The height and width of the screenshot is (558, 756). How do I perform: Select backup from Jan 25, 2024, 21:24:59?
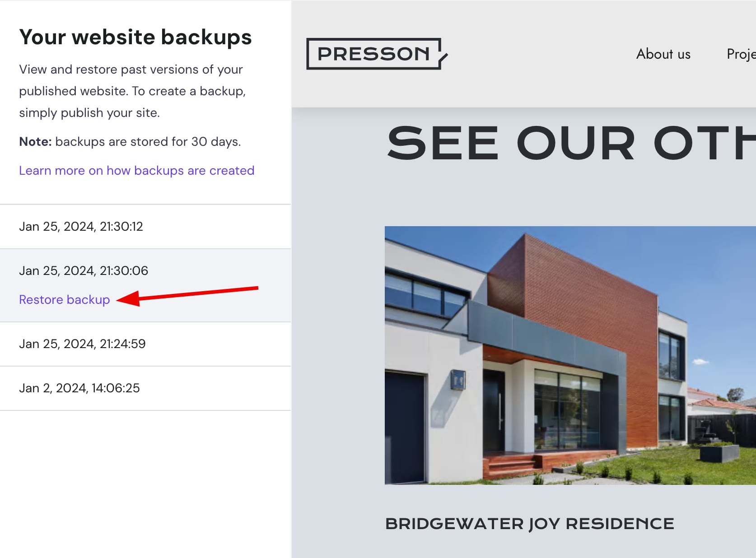point(82,344)
